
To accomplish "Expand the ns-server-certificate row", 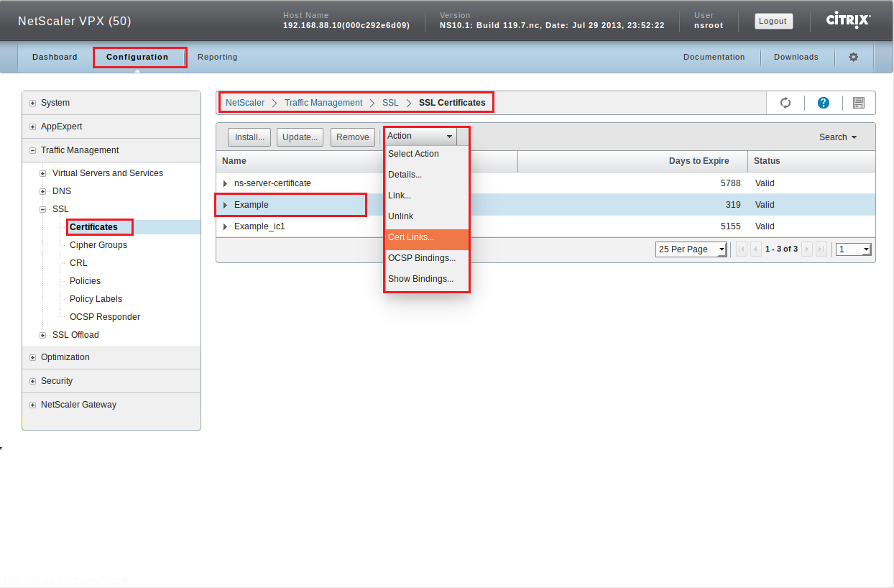I will point(226,183).
